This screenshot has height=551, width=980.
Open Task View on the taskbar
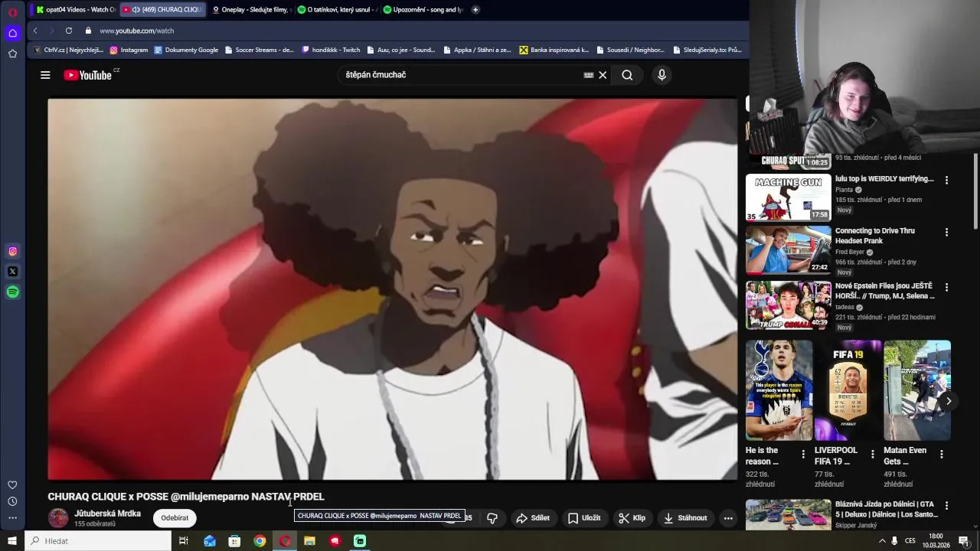click(184, 541)
